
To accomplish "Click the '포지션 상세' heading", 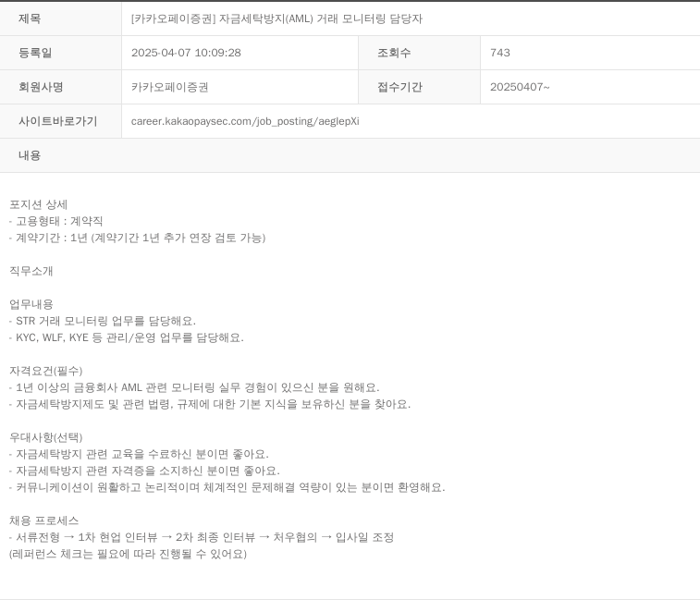I will pos(39,204).
